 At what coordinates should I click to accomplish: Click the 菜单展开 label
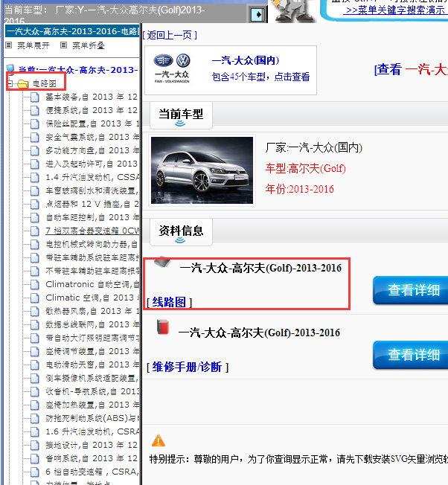33,46
